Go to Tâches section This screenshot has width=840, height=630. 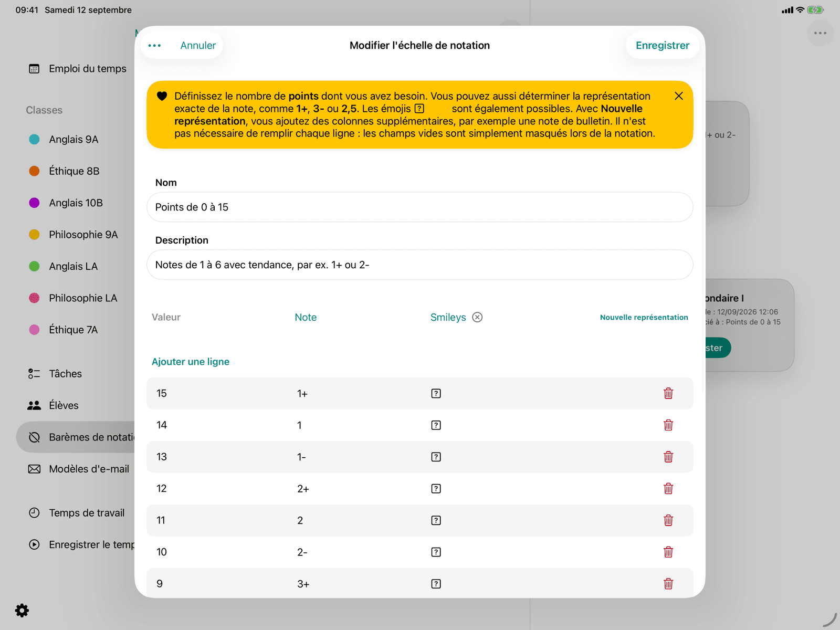coord(55,374)
